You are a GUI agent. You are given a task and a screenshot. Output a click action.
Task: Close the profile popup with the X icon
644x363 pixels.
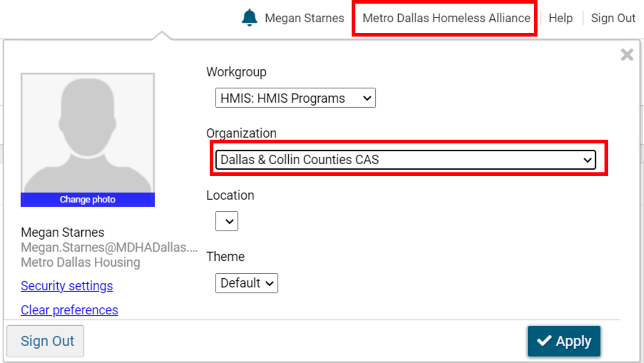tap(627, 54)
